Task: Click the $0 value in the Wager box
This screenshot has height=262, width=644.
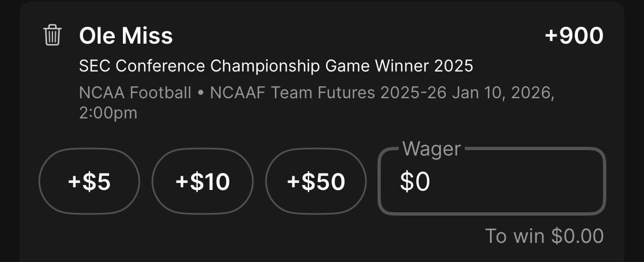Action: (x=415, y=182)
